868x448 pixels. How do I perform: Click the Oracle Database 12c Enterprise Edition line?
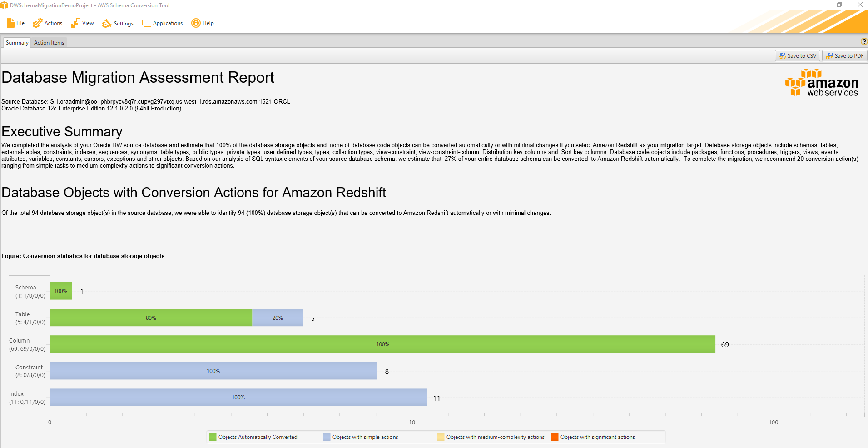(x=91, y=109)
